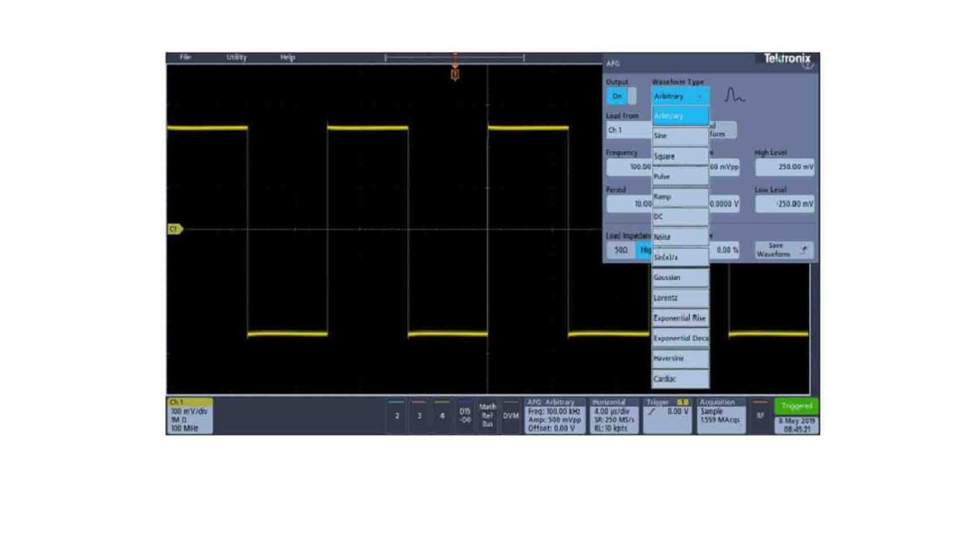Screen dimensions: 980x551
Task: Select Sin(x)/x waveform option
Action: [x=680, y=258]
